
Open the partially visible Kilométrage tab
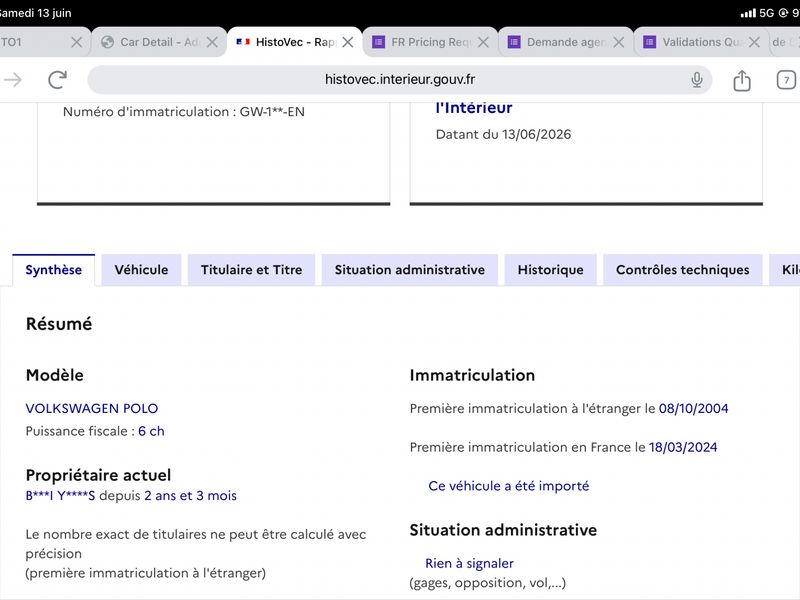coord(786,270)
